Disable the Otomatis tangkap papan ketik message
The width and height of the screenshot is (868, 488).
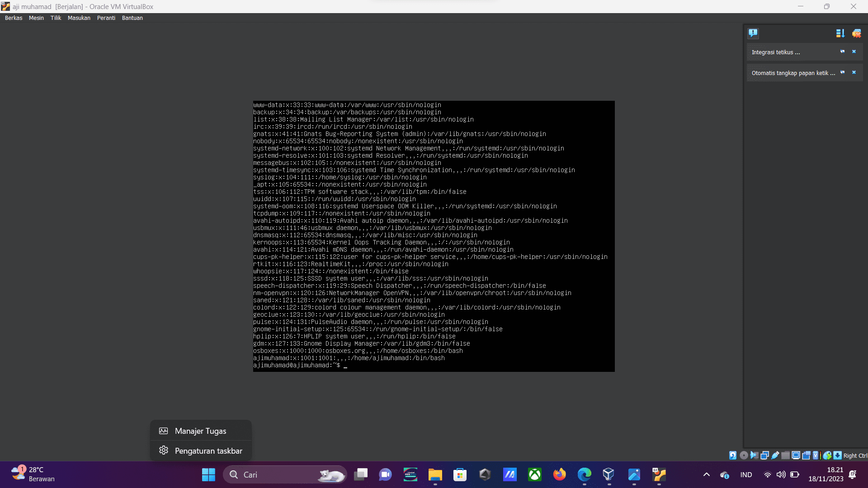842,72
